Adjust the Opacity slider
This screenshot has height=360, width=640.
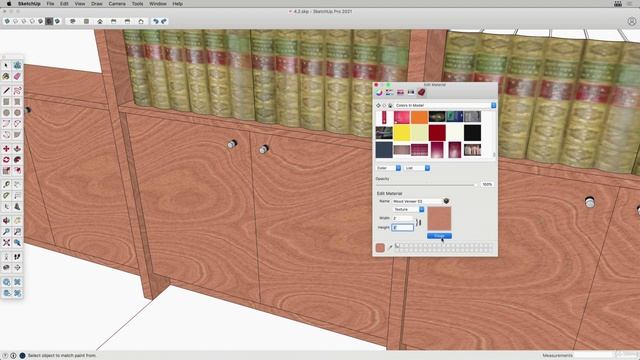426,185
